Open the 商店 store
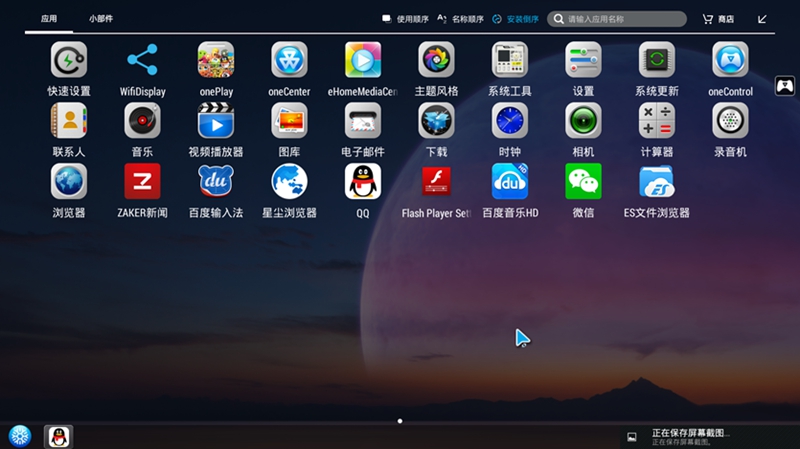Viewport: 800px width, 449px height. pyautogui.click(x=718, y=19)
